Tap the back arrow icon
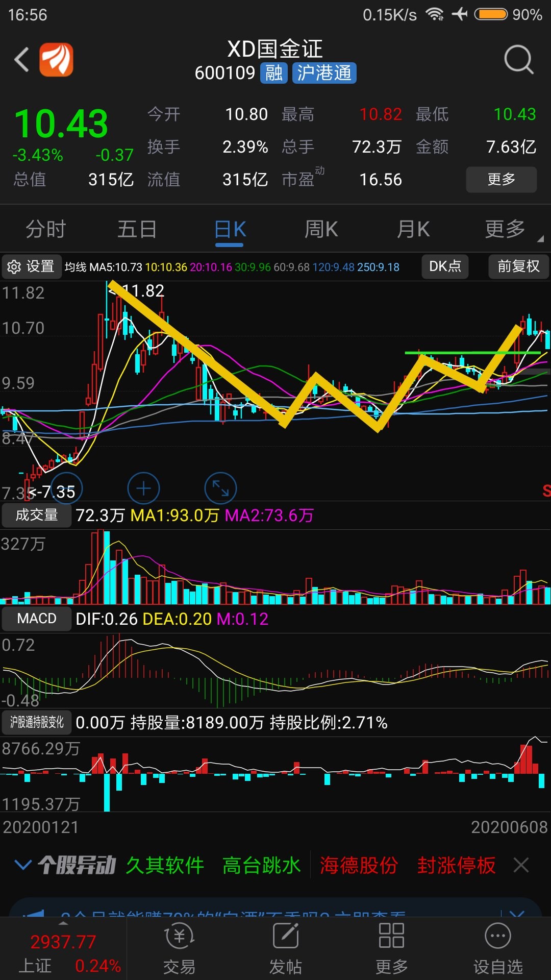 click(21, 60)
